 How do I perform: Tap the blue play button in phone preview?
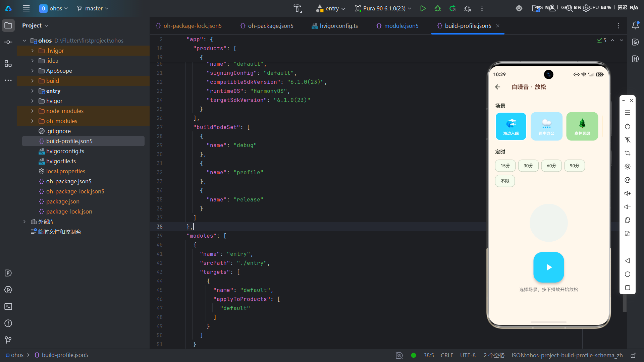click(x=549, y=267)
